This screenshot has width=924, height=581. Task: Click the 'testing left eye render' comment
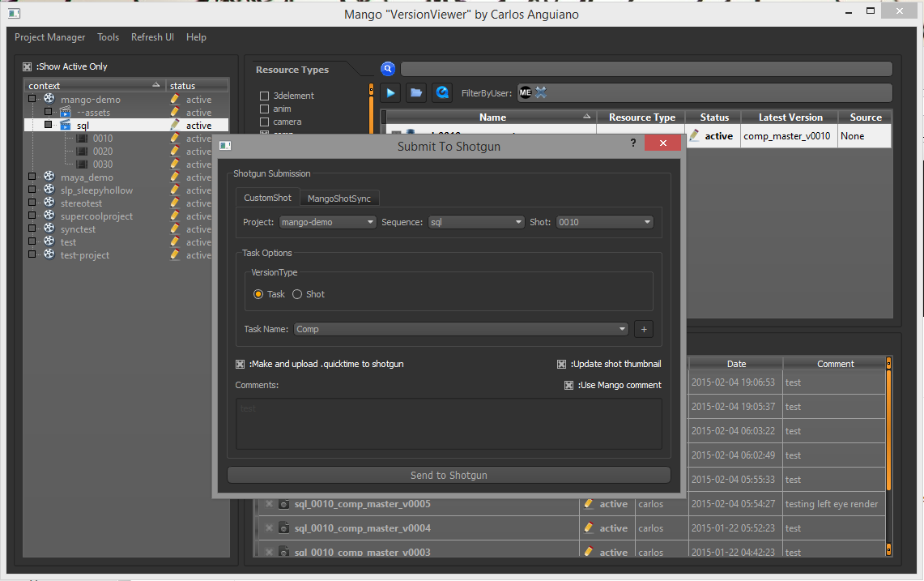[x=832, y=504]
